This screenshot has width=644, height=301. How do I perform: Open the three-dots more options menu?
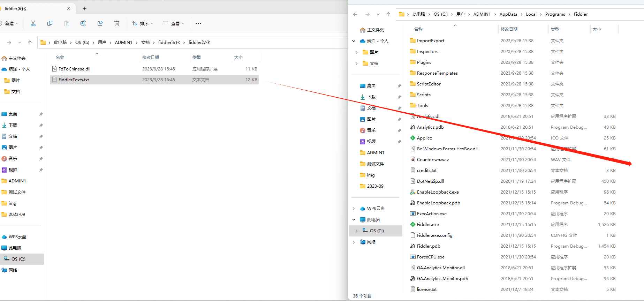(x=198, y=23)
